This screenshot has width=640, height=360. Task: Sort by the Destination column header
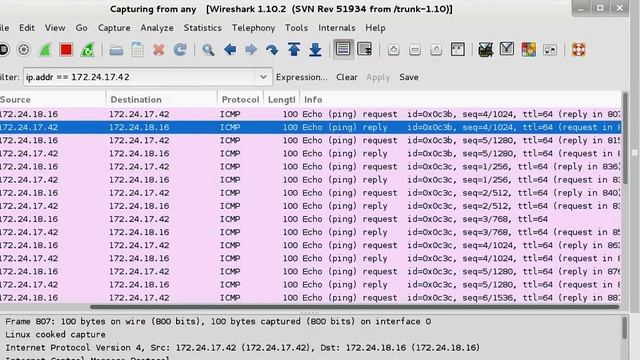(x=162, y=100)
